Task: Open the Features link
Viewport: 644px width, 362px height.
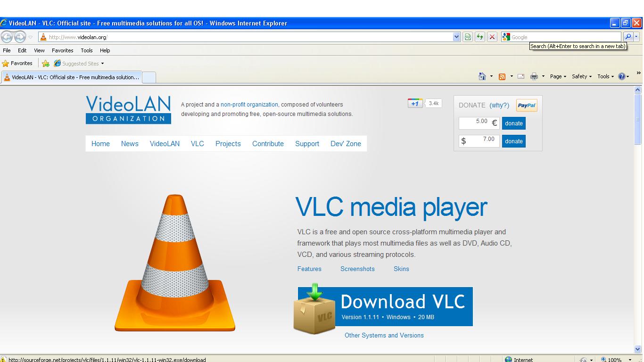Action: (x=309, y=269)
